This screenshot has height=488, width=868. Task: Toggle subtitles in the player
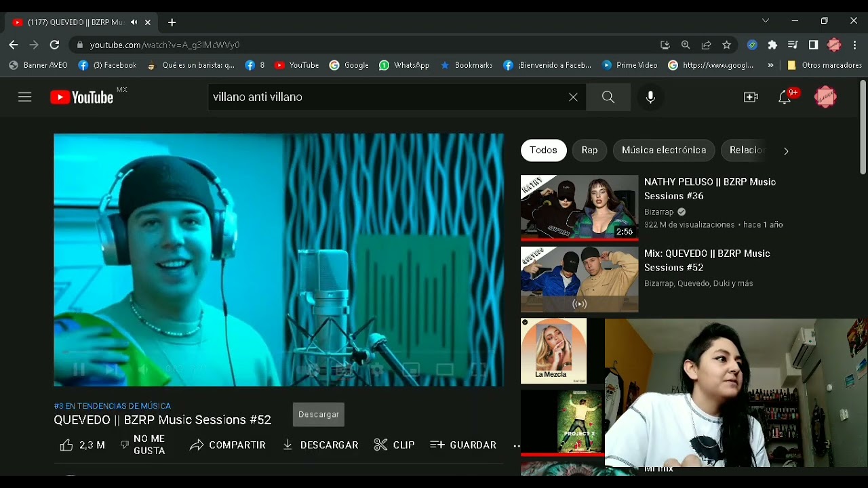coord(344,369)
